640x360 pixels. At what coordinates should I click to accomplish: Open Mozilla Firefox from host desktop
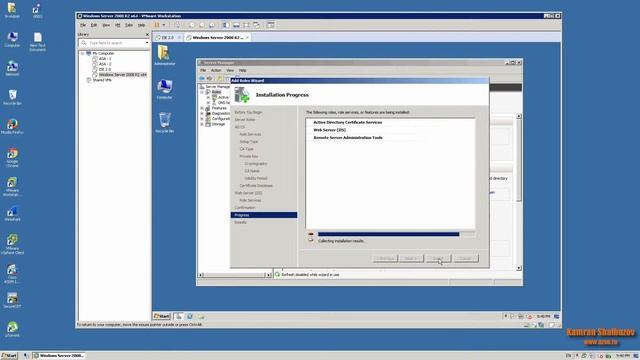pyautogui.click(x=12, y=126)
